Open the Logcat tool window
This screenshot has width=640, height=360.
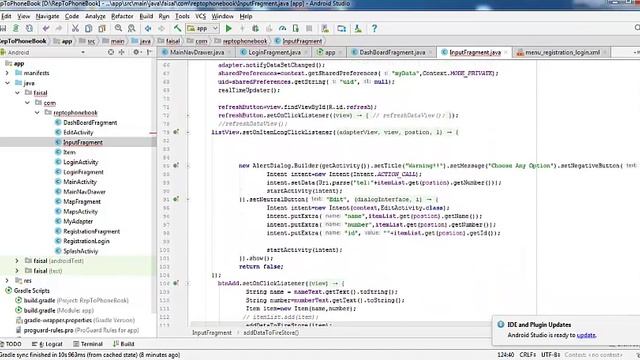click(x=47, y=344)
